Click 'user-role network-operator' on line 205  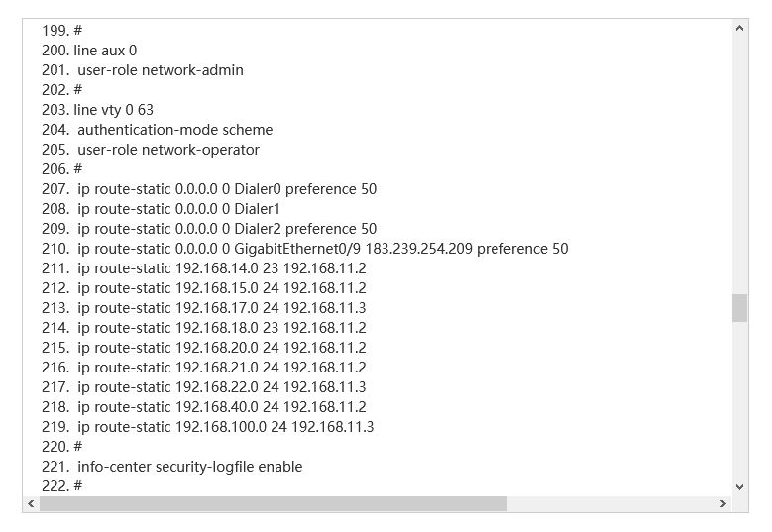[x=167, y=150]
